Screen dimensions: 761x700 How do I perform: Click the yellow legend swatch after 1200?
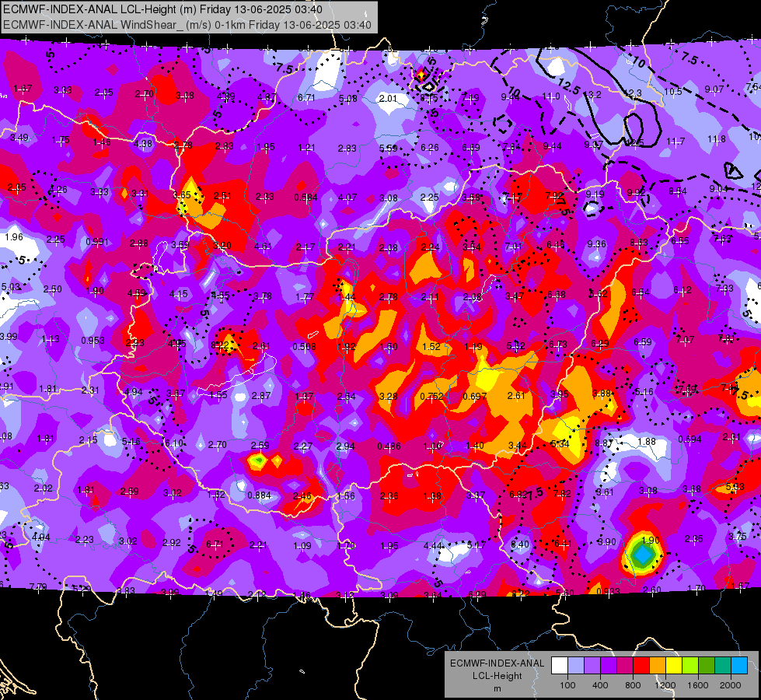674,665
